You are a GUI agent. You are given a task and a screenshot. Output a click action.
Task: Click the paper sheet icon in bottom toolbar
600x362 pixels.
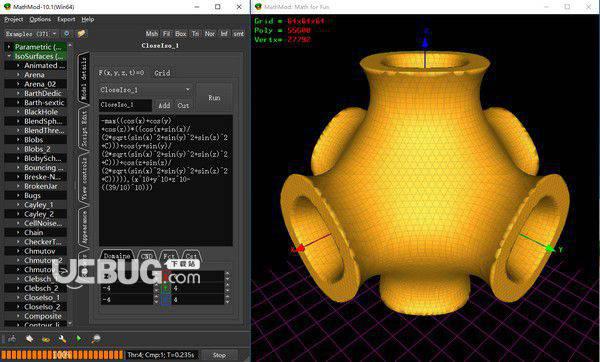coord(29,339)
